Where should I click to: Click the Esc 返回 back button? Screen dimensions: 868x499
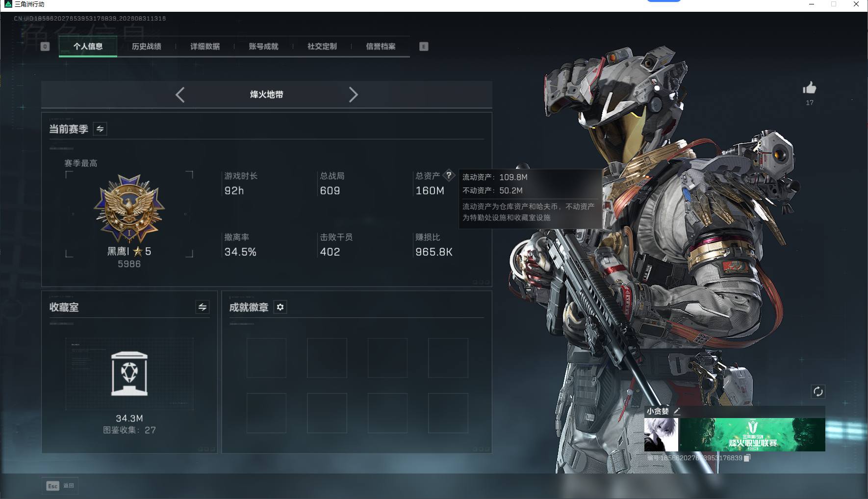pos(60,486)
